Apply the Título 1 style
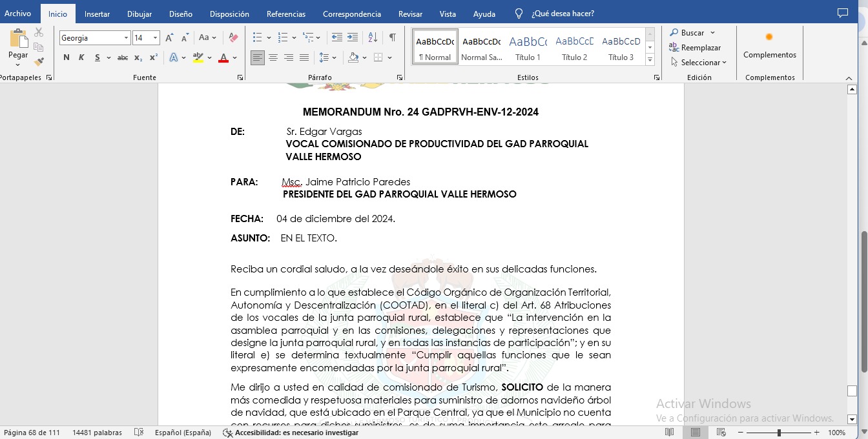This screenshot has height=439, width=868. point(528,47)
